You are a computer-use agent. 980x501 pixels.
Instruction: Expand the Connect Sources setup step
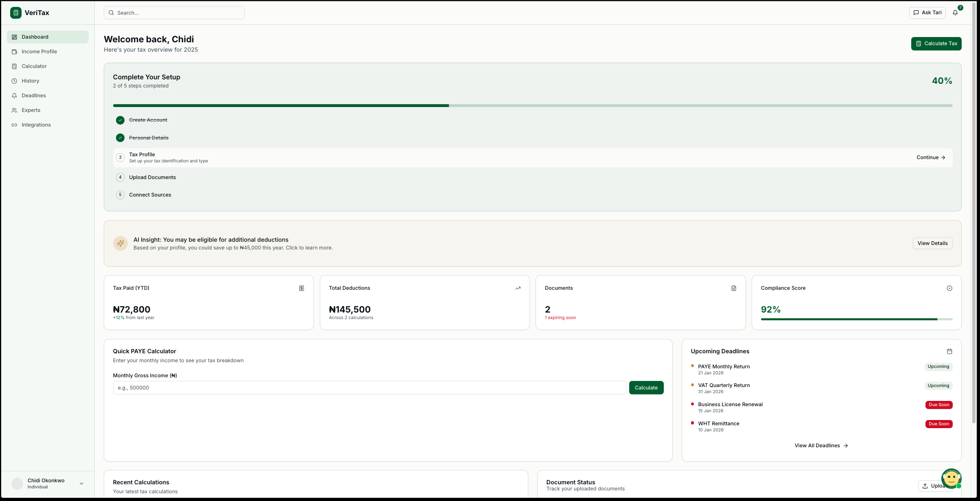pos(150,195)
